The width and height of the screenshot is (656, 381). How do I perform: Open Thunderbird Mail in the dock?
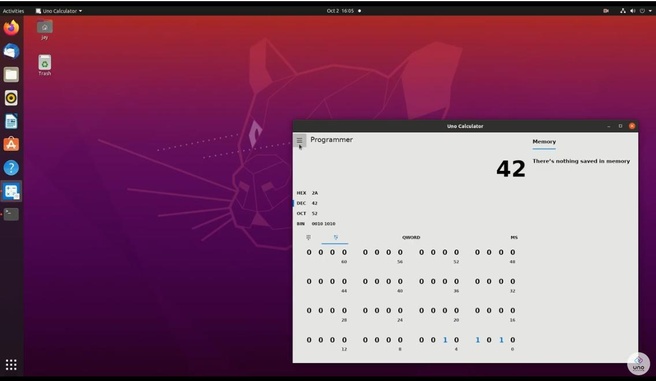[11, 51]
